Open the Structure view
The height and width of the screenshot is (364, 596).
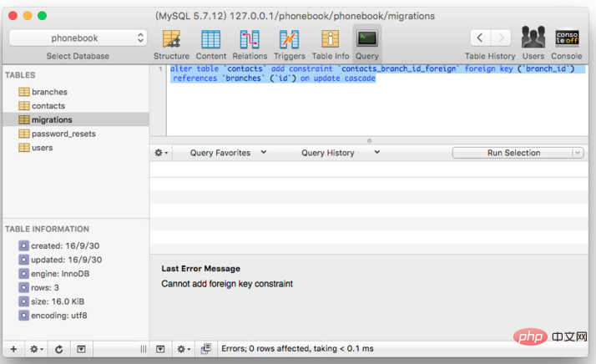coord(171,44)
